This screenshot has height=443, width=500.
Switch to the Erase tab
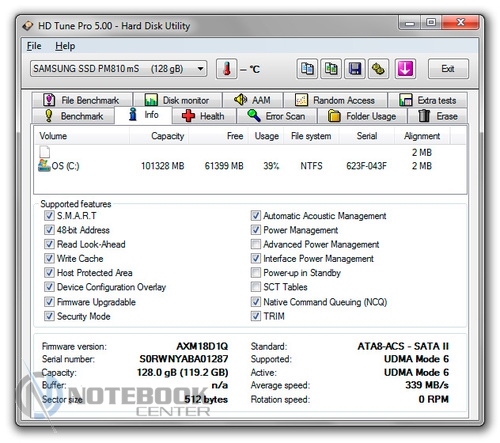(x=438, y=116)
